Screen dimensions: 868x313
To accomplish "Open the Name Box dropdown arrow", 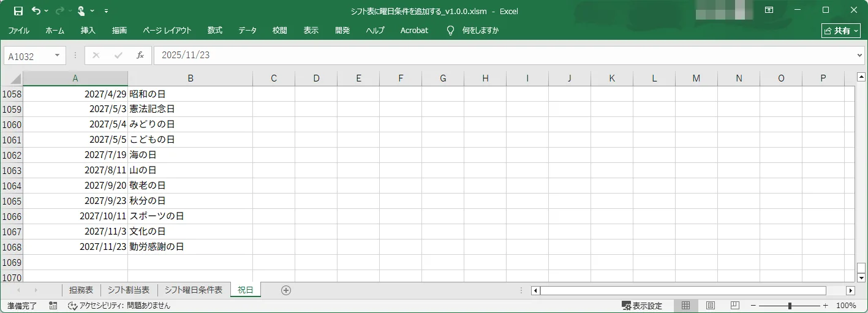I will tap(58, 56).
